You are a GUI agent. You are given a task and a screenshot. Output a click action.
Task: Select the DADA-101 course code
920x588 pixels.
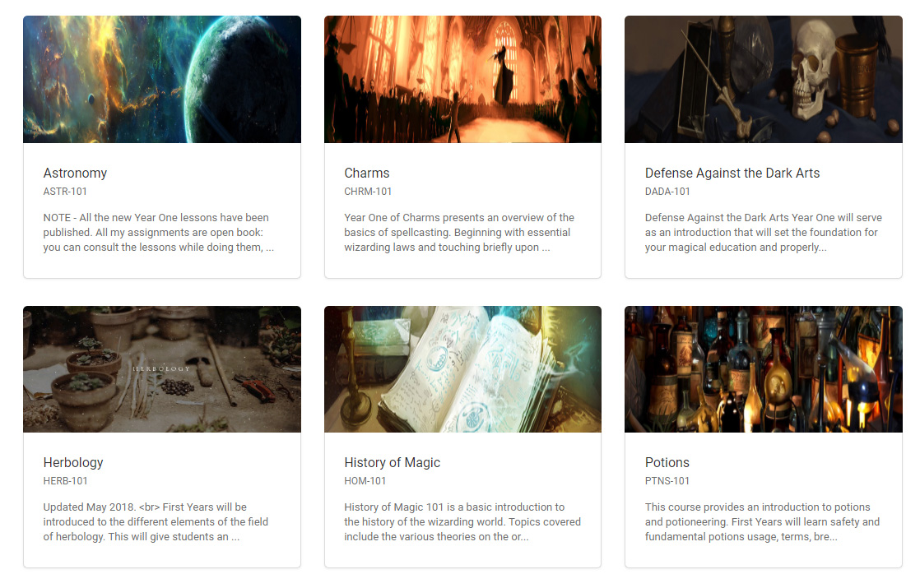667,191
